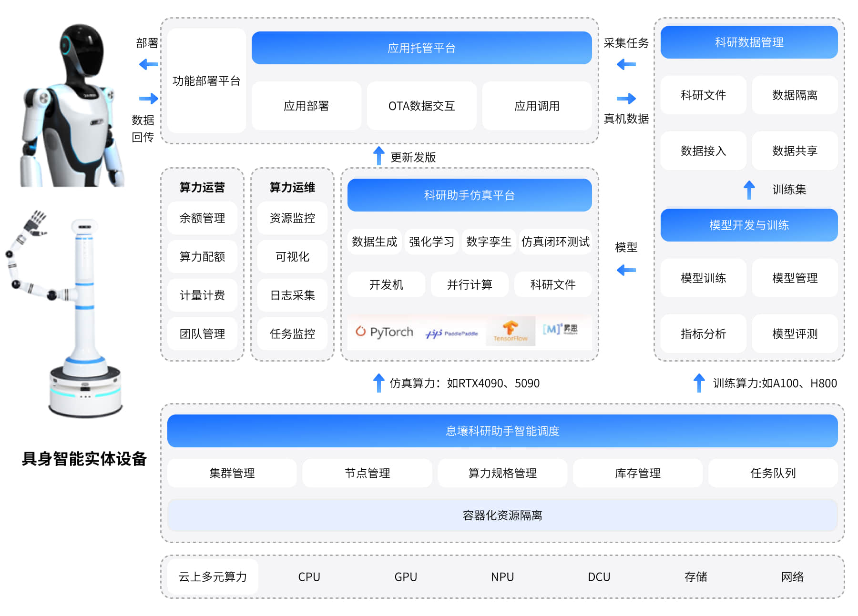Click the MindSpore 昇思 logo

click(x=560, y=329)
